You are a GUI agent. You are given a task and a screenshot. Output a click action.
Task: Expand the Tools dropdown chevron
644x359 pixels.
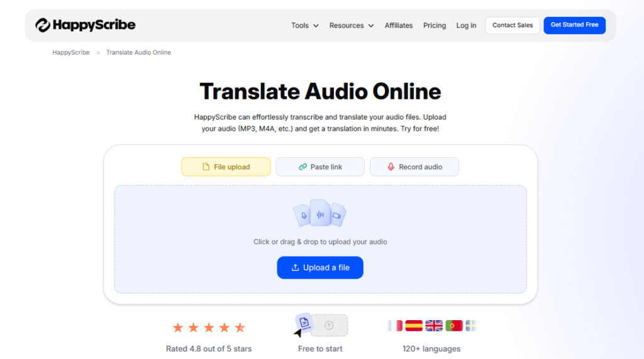[316, 26]
